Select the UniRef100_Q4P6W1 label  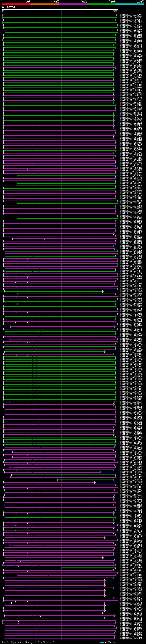[x=131, y=228]
